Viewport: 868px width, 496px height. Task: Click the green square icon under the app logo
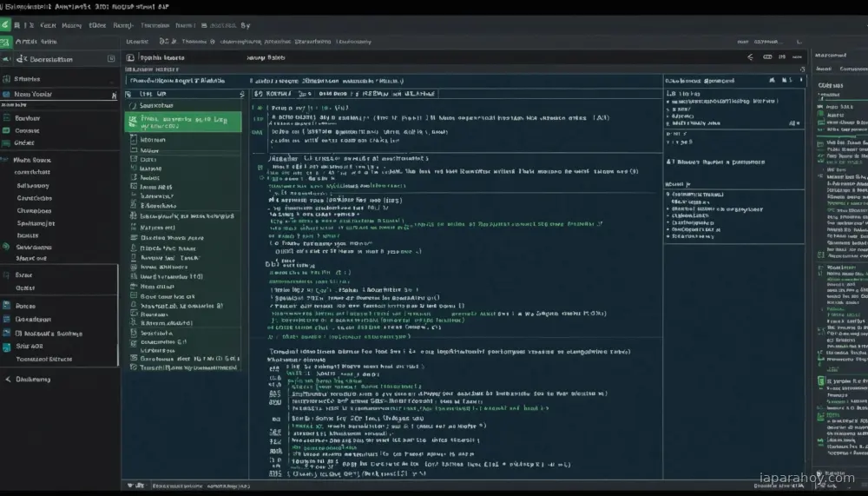(5, 42)
